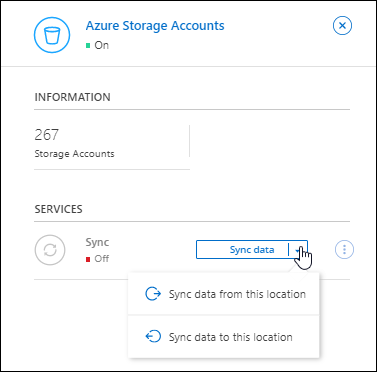This screenshot has height=372, width=377.
Task: Click the SERVICES section heading
Action: pos(58,209)
